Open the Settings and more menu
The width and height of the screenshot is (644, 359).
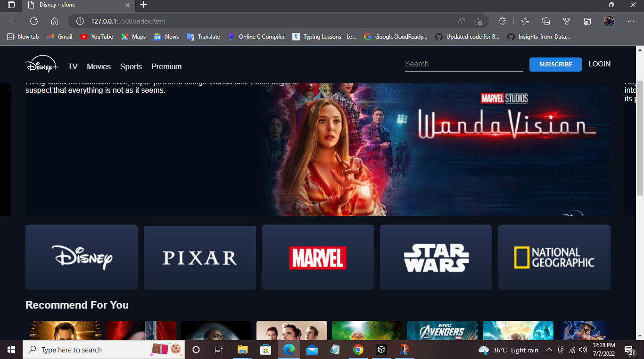[x=630, y=21]
